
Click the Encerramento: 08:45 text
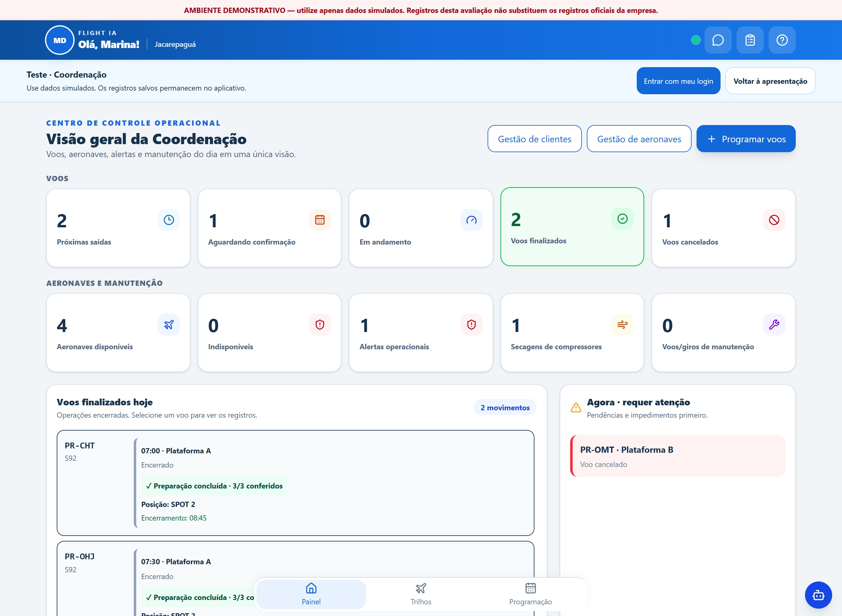174,518
